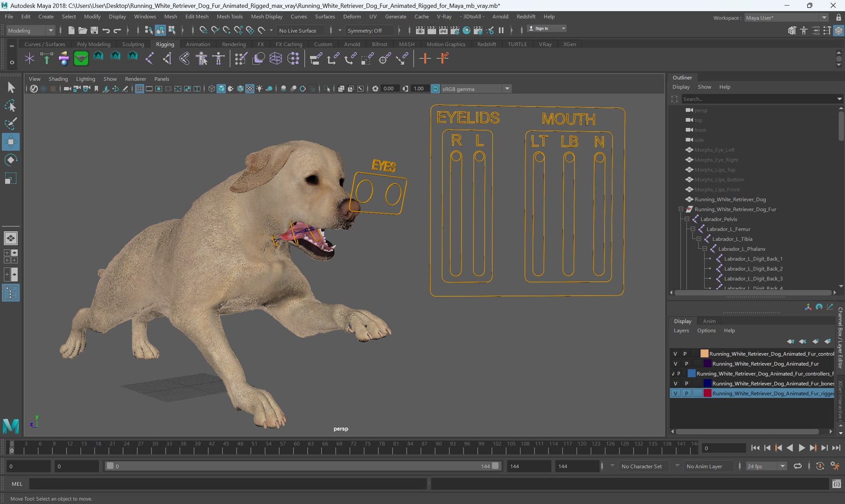Switch to the Sculpting shelf tab

(133, 44)
